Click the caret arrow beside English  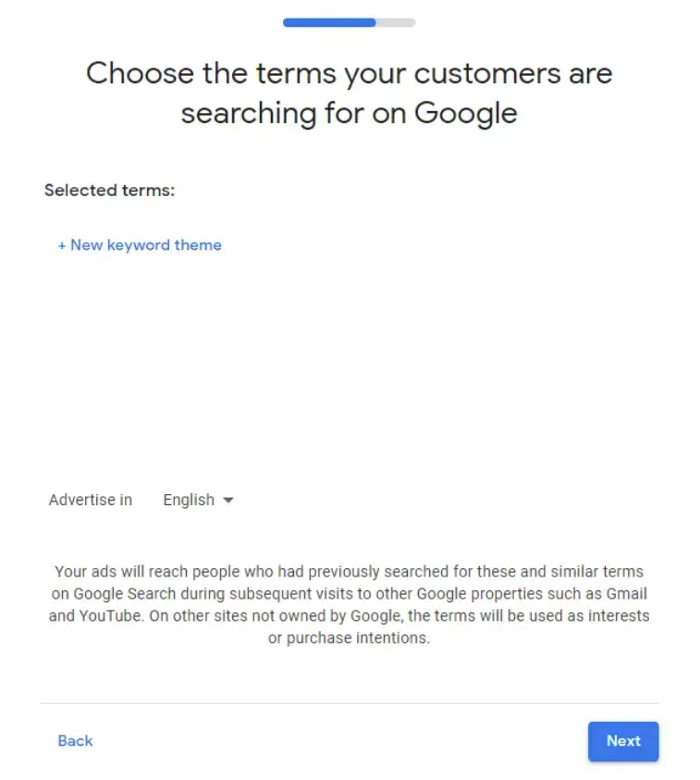(227, 500)
